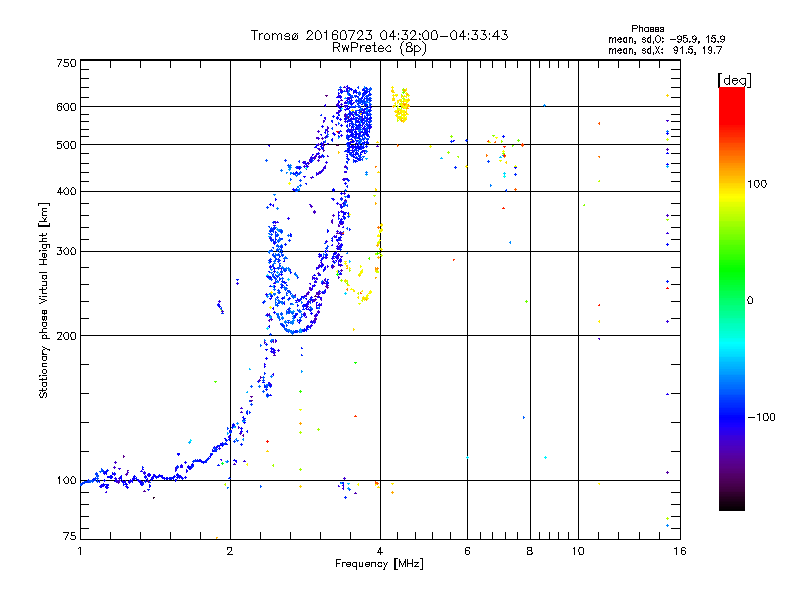Viewport: 800px width, 600px height.
Task: Click the y-axis tick label '600'
Action: (66, 107)
